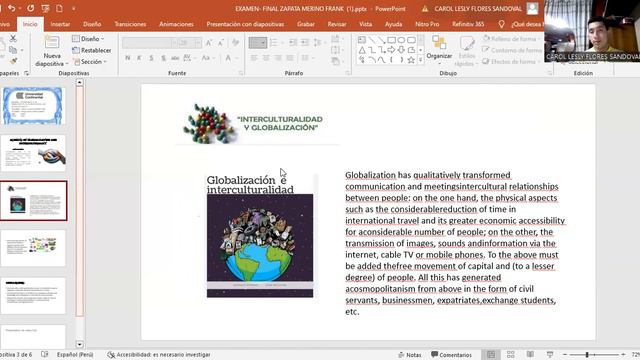Switch to slide sorter view
The image size is (640, 360).
tap(511, 354)
